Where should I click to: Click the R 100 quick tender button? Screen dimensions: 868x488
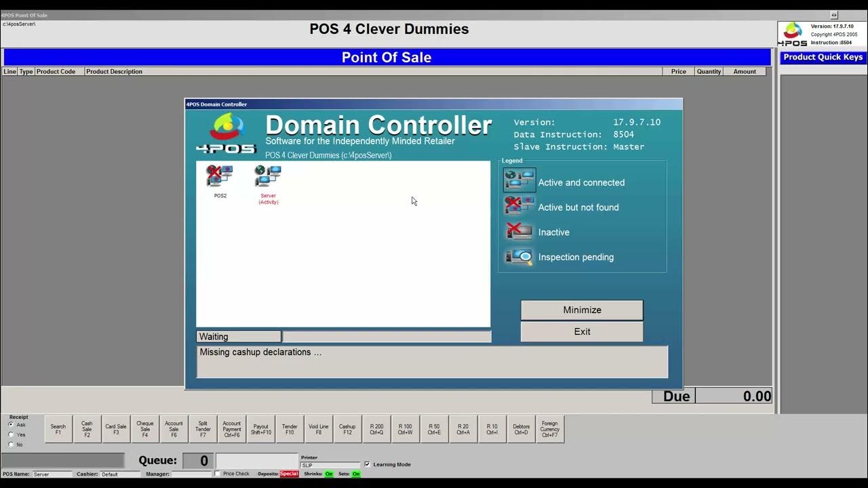point(406,429)
